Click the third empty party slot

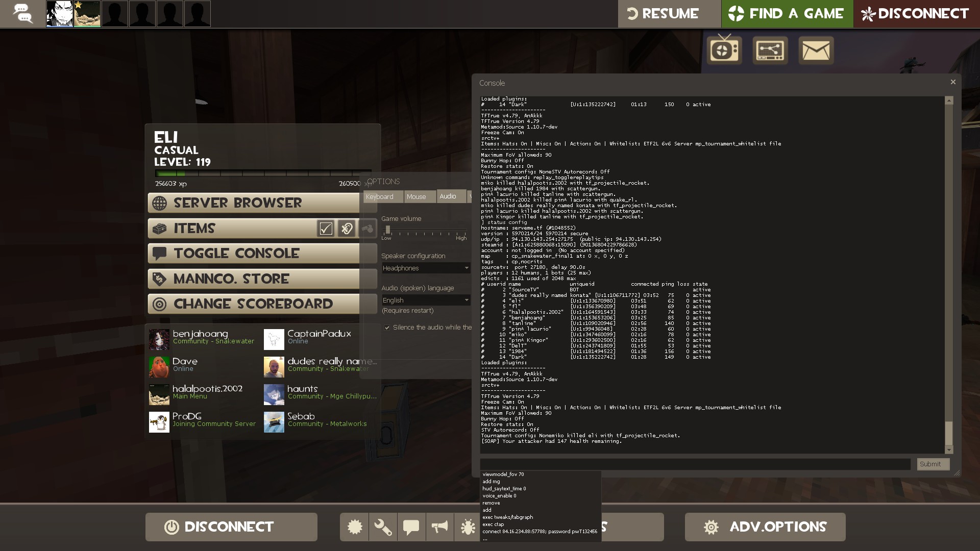[x=170, y=14]
